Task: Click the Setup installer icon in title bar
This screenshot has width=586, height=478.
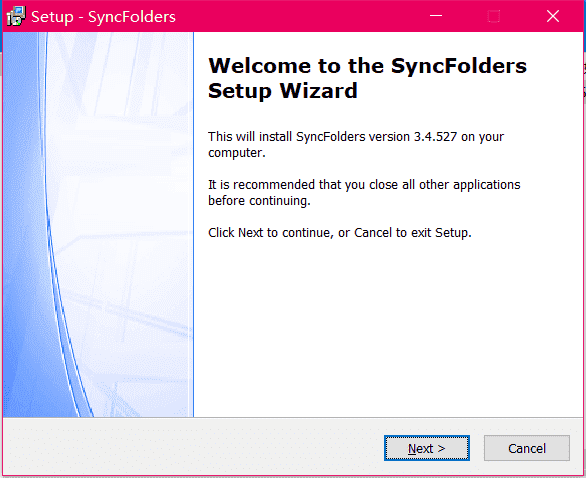Action: pyautogui.click(x=16, y=16)
